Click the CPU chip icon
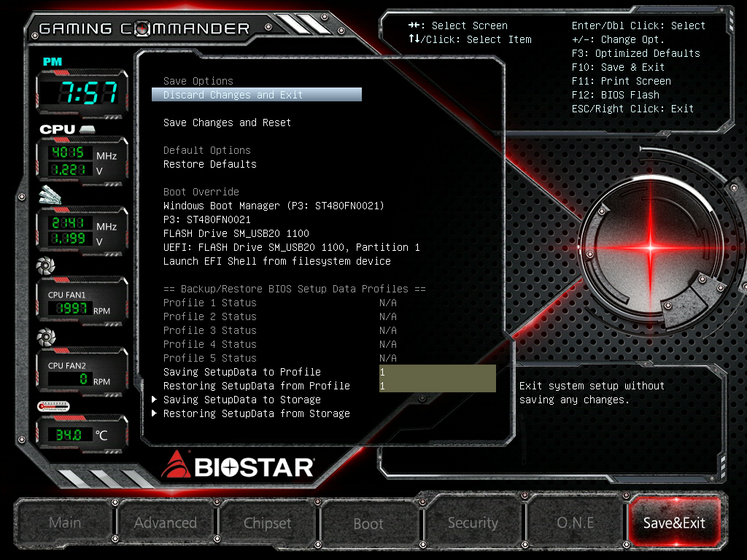Screen dimensions: 747x560 (88, 129)
